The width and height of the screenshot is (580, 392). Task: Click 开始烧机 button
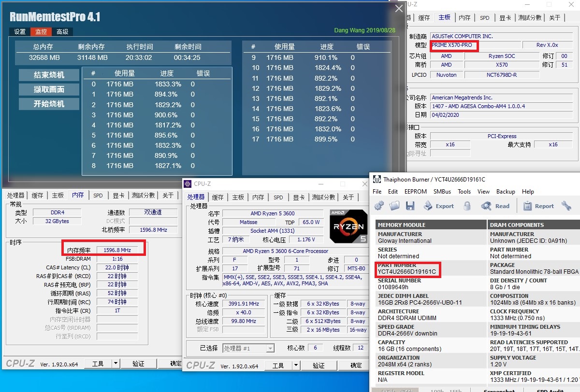pos(49,104)
